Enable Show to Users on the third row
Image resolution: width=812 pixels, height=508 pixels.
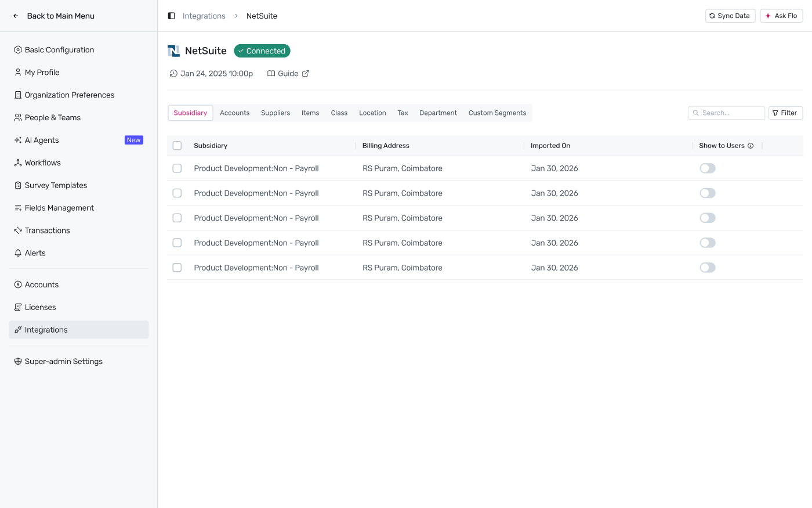(x=708, y=218)
